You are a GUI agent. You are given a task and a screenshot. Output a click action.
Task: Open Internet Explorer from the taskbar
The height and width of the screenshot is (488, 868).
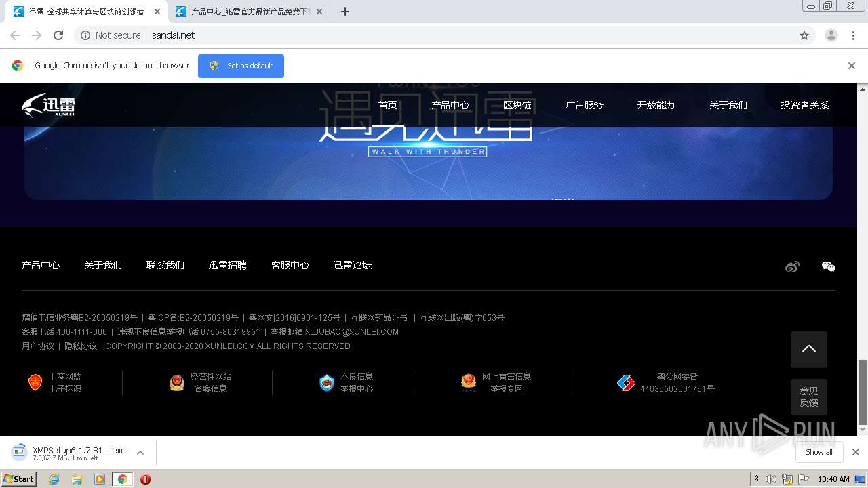click(x=54, y=479)
